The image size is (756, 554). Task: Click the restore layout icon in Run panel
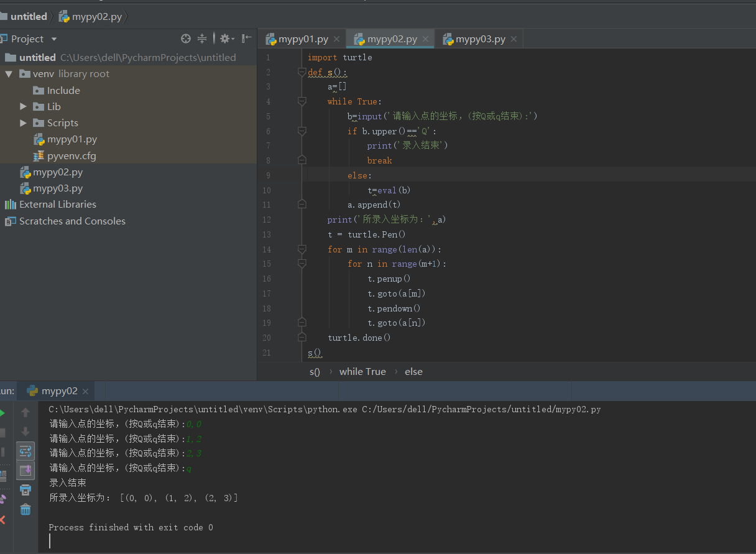coord(2,476)
